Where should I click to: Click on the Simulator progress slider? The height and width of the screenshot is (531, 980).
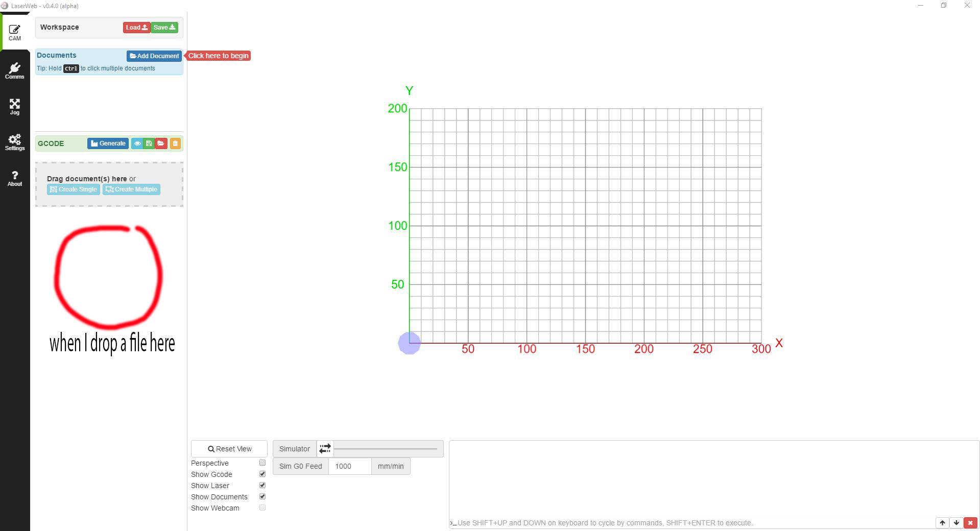(x=386, y=449)
